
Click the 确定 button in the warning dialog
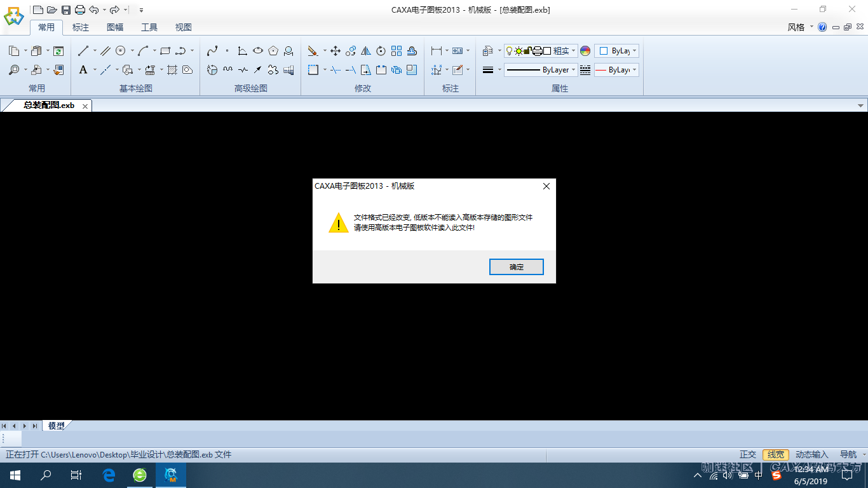click(517, 267)
